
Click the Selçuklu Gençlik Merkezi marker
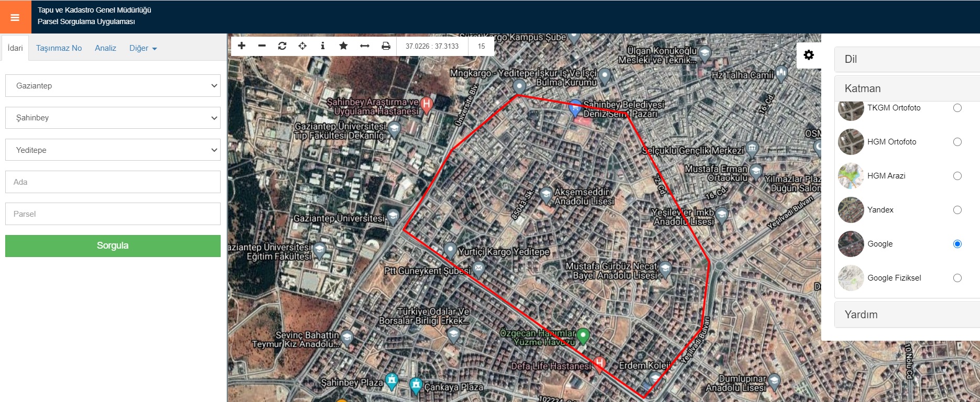tap(752, 149)
